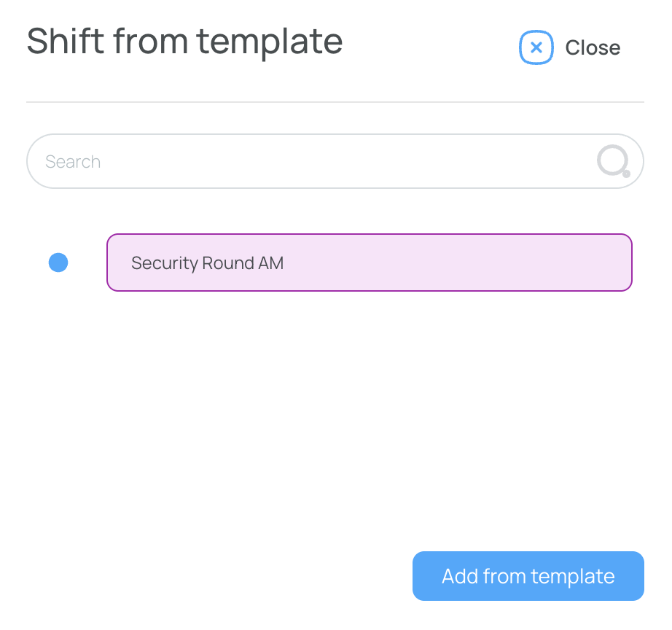Click the Shift from template heading
672x630 pixels.
click(x=184, y=42)
